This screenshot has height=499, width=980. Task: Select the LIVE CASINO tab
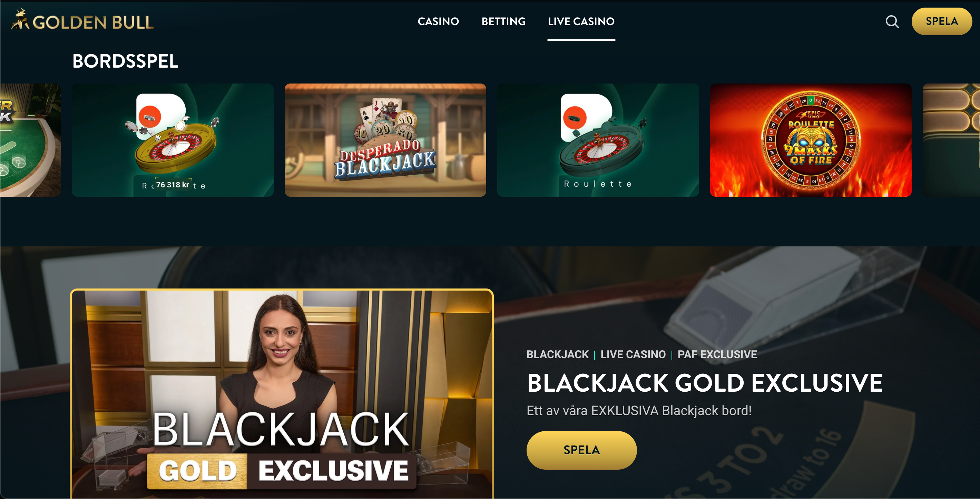581,21
